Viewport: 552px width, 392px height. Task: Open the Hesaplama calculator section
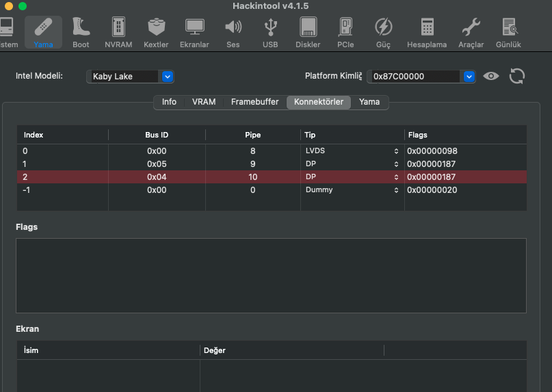(427, 33)
